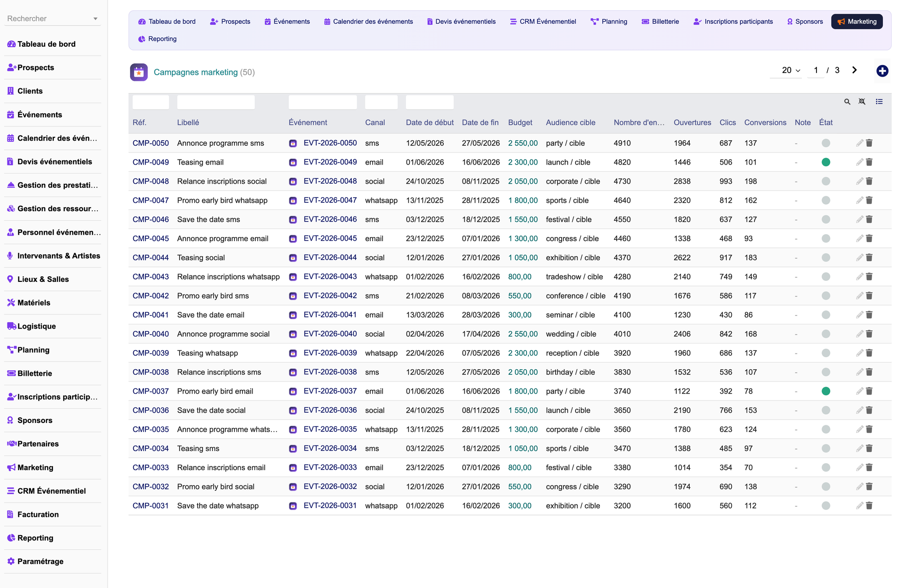Click green state indicator of CMP-0037
The image size is (910, 588).
tap(826, 391)
